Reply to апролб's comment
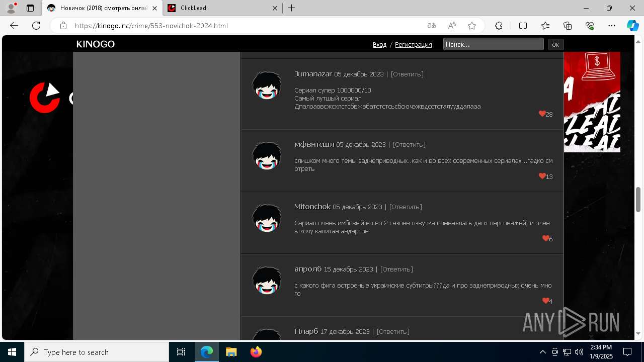The image size is (644, 362). [x=396, y=269]
